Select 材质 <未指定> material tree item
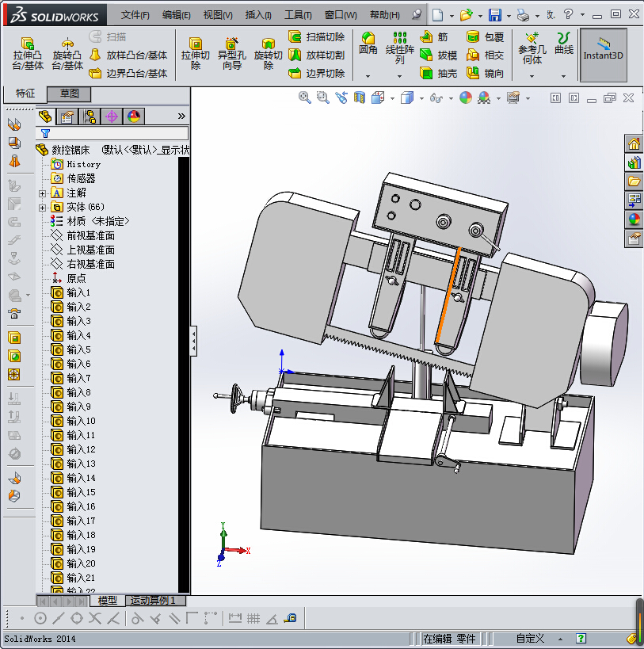The image size is (644, 649). pos(90,221)
